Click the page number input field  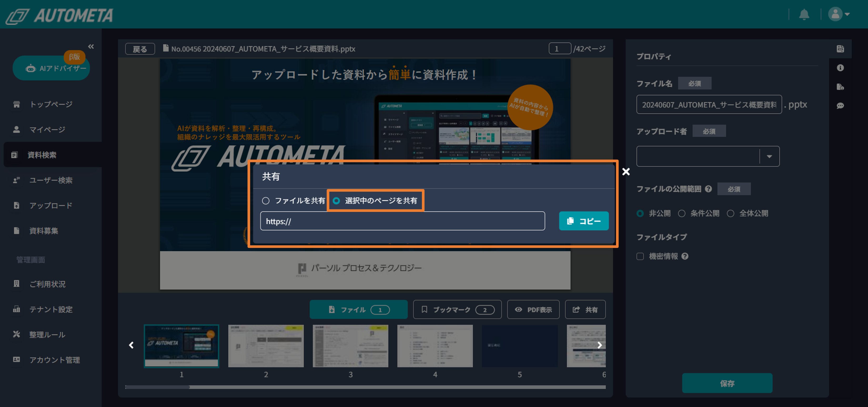pyautogui.click(x=560, y=49)
